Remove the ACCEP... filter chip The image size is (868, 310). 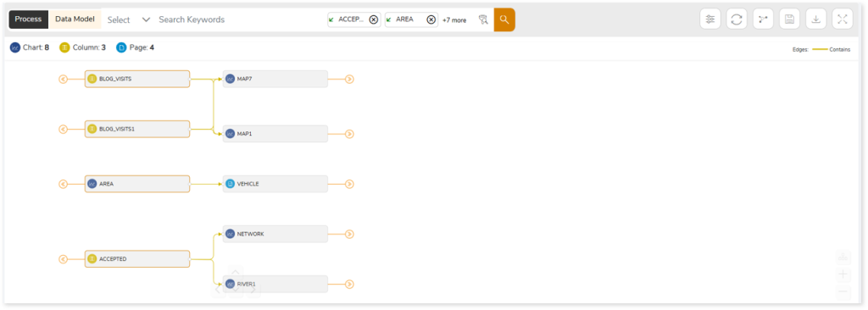point(374,20)
